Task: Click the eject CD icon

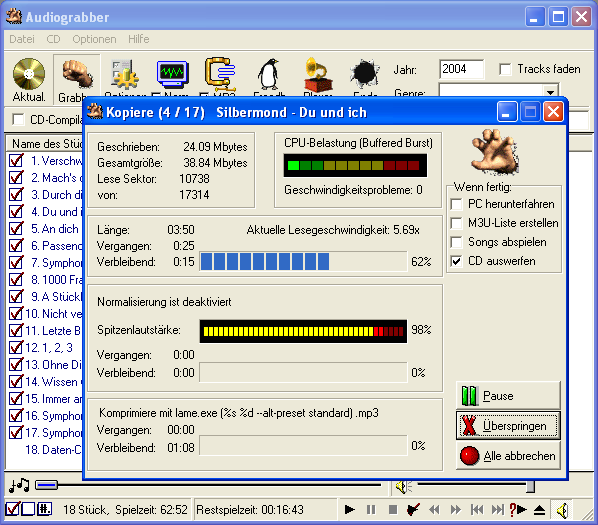Action: pyautogui.click(x=539, y=509)
